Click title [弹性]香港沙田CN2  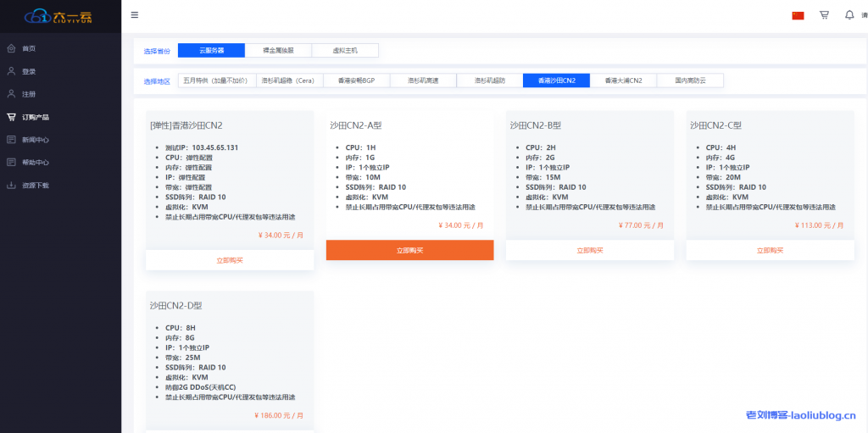186,125
